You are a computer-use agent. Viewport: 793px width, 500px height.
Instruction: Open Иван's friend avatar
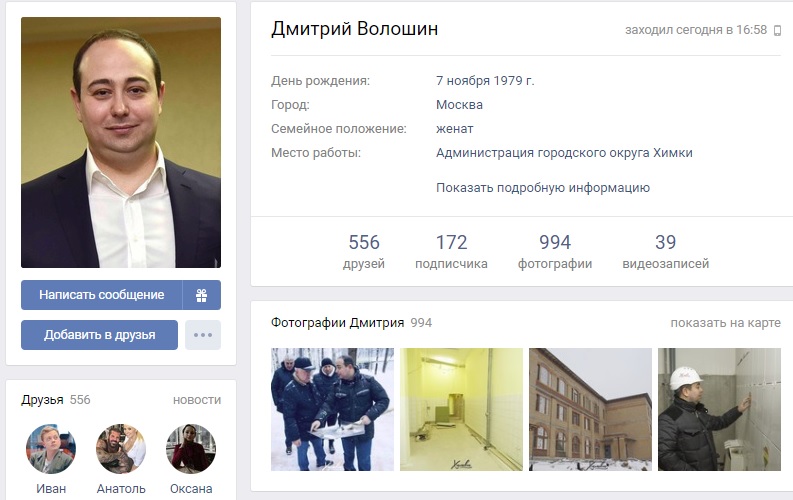pyautogui.click(x=51, y=449)
